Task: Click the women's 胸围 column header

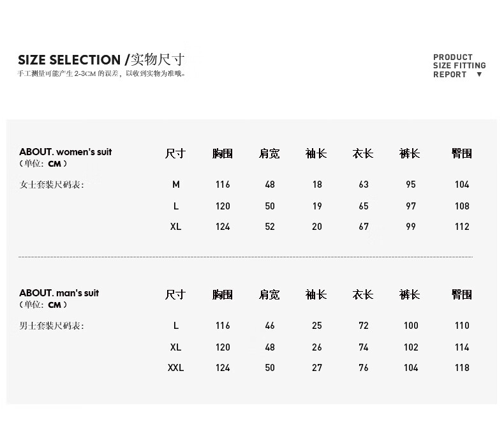Action: 223,153
